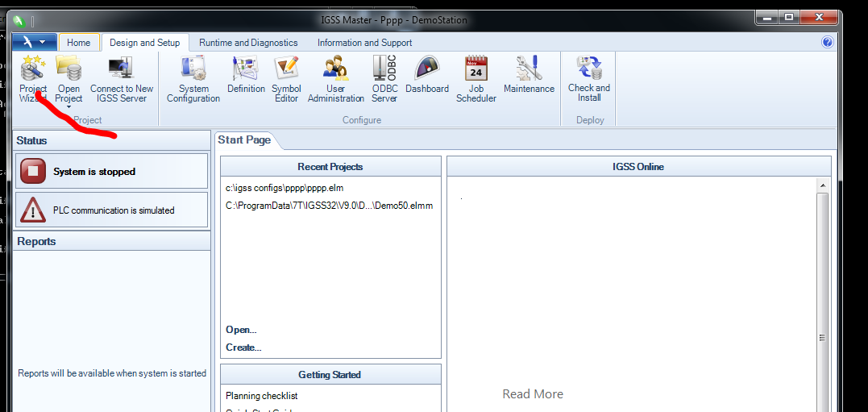Click the System is stopped button
The image size is (868, 412).
click(111, 171)
